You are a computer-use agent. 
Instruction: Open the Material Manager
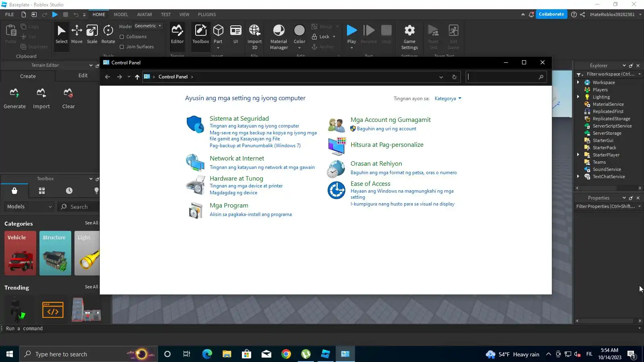point(279,37)
